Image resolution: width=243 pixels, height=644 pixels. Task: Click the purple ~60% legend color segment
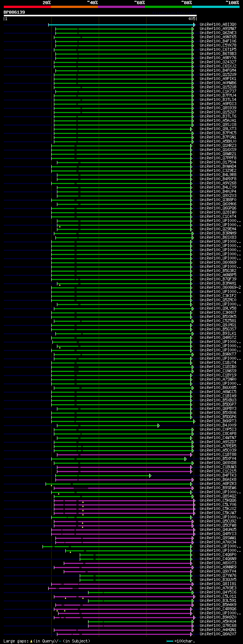pyautogui.click(x=121, y=7)
